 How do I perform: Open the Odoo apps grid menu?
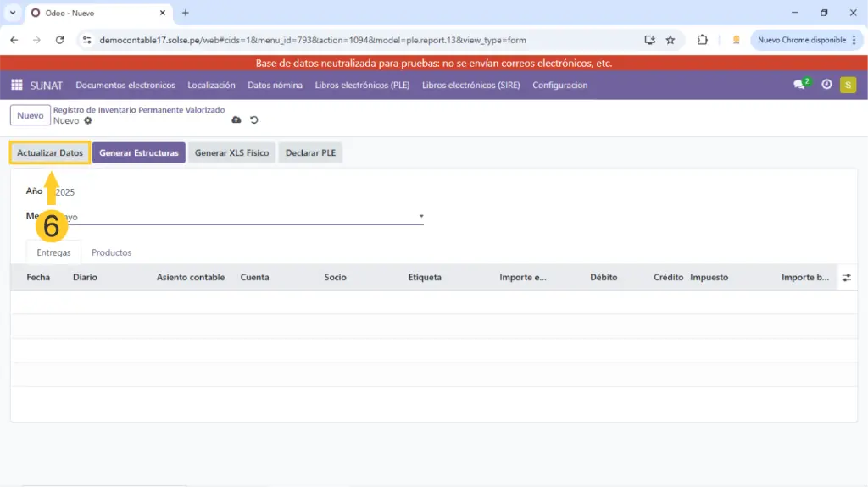click(17, 85)
